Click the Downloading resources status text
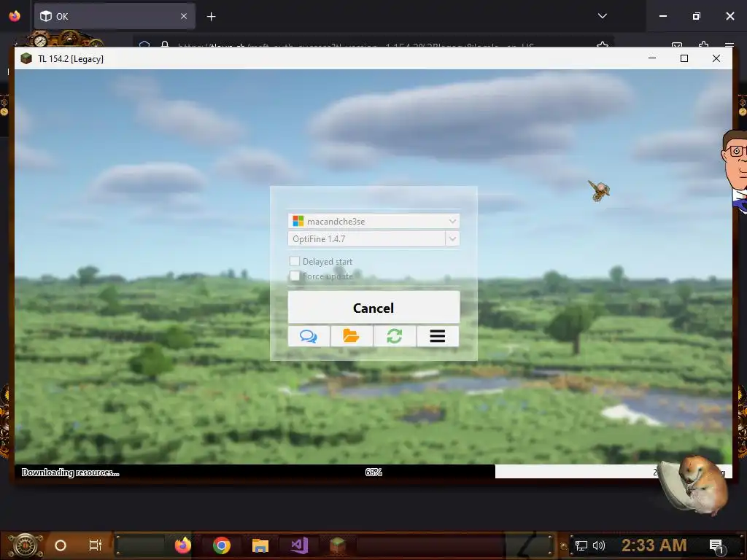 coord(71,472)
